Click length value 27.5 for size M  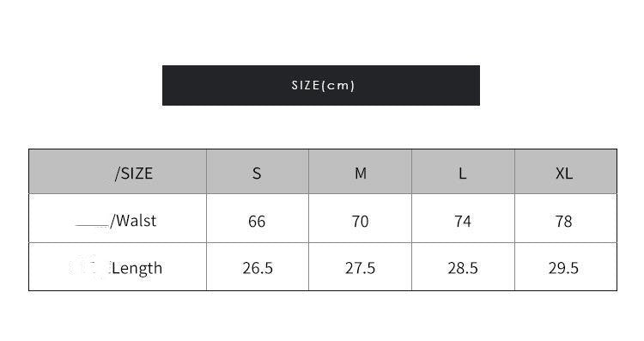(x=360, y=268)
